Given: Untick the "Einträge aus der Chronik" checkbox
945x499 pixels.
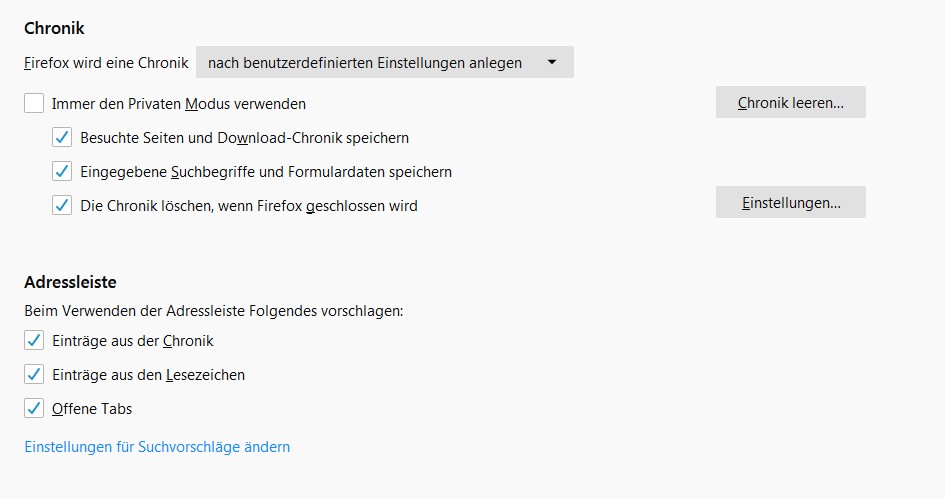Looking at the screenshot, I should tap(34, 340).
